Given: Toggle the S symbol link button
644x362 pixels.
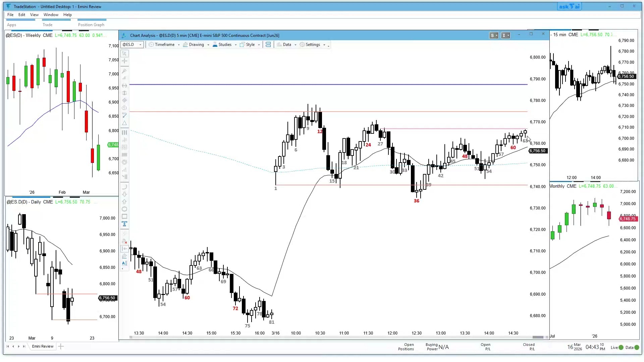Looking at the screenshot, I should point(494,36).
